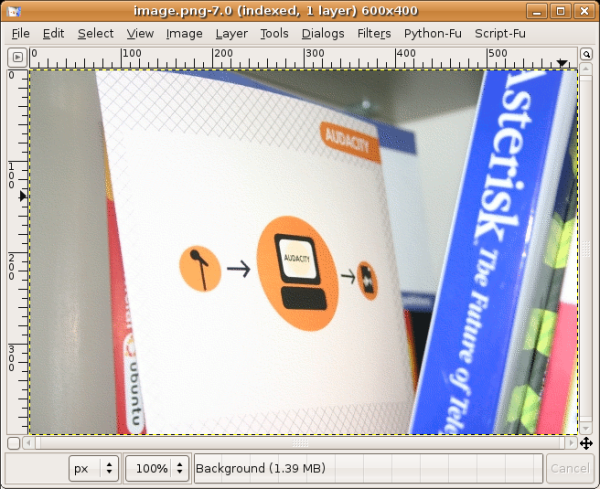Click the vertical ruler on the left side
Viewport: 600px width, 489px height.
(14, 250)
